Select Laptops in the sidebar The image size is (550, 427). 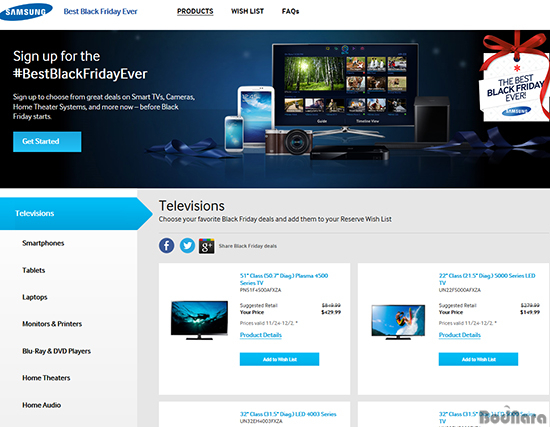point(35,297)
